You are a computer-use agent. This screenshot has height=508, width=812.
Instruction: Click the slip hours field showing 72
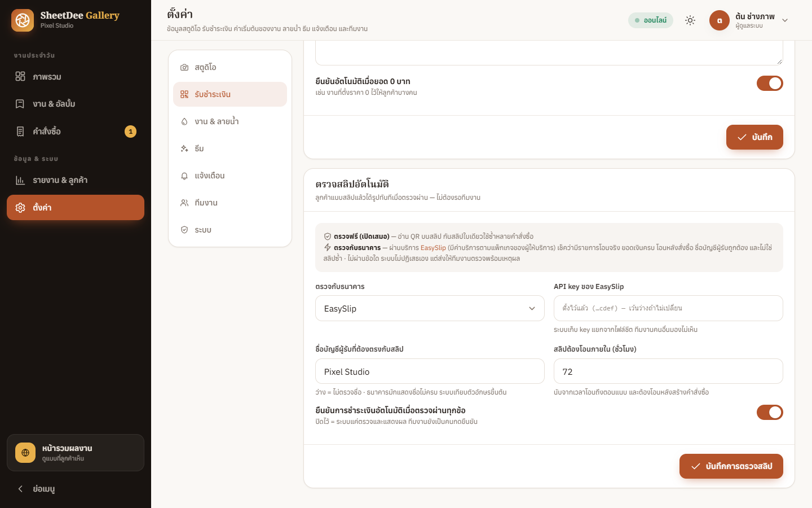(668, 371)
